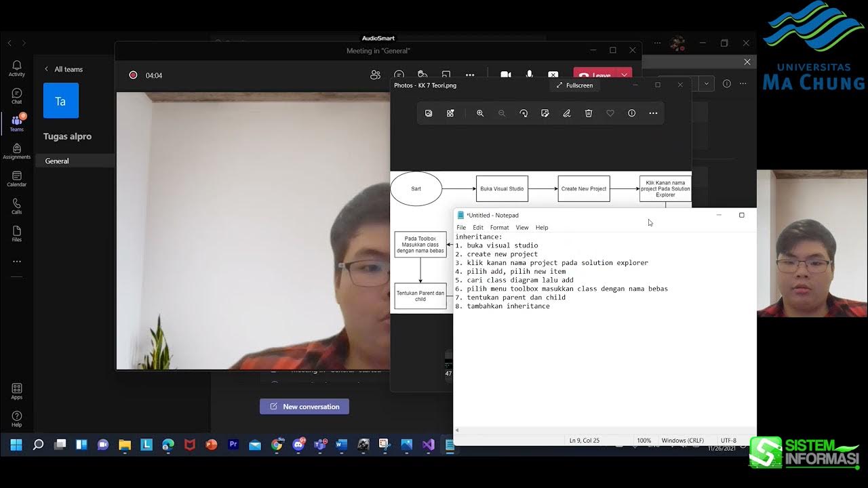Go back to All teams
This screenshot has height=488, width=868.
pyautogui.click(x=64, y=69)
